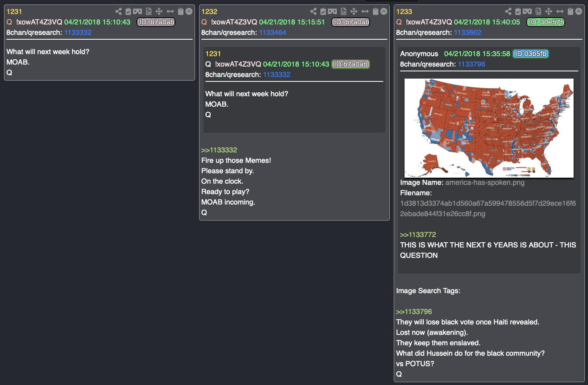This screenshot has height=385, width=588.
Task: Click the ID:b7a0ab badge in quoted post 1231
Action: [x=350, y=64]
